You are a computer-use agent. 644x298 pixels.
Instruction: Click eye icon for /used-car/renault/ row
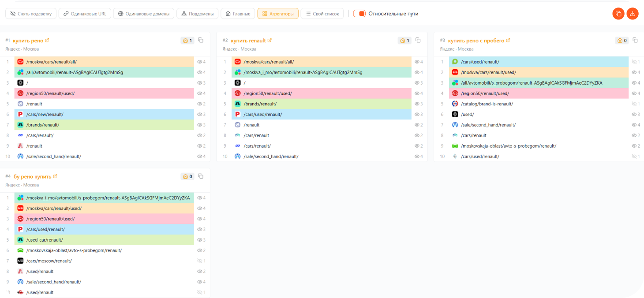199,240
